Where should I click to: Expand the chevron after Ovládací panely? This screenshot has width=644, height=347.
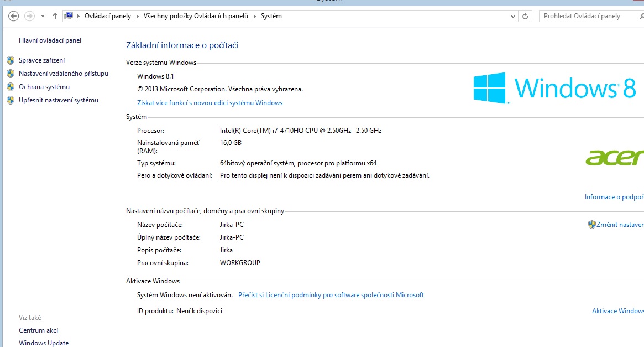pos(138,17)
